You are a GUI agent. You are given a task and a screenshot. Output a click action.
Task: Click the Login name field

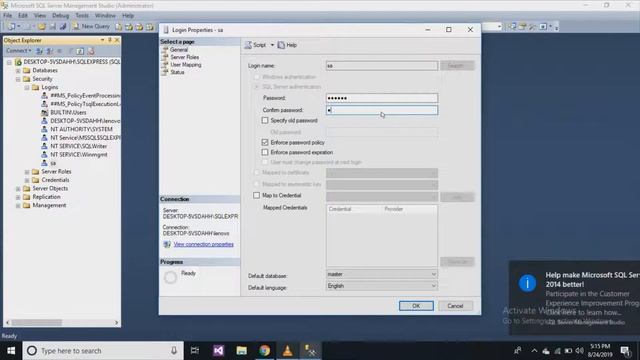click(x=382, y=66)
